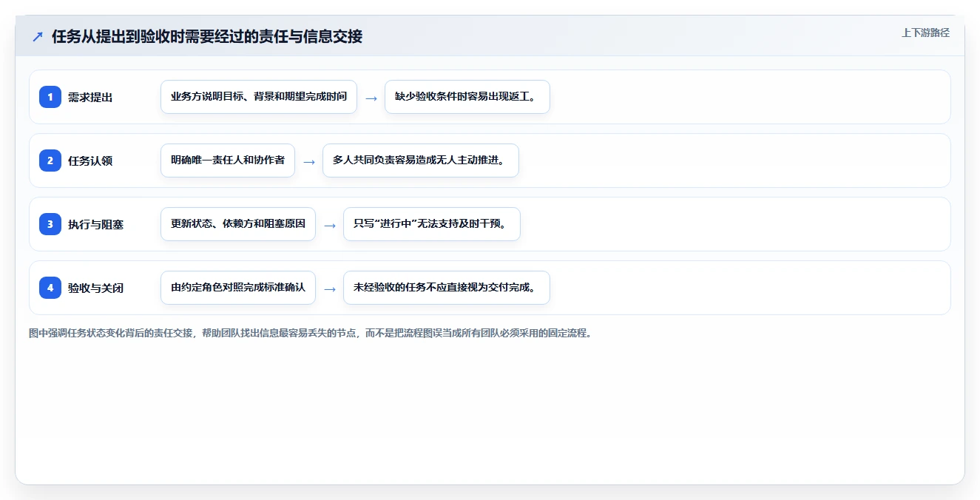Click the box 缺少验收条件时容易出现返工。
The height and width of the screenshot is (500, 980).
coord(467,97)
